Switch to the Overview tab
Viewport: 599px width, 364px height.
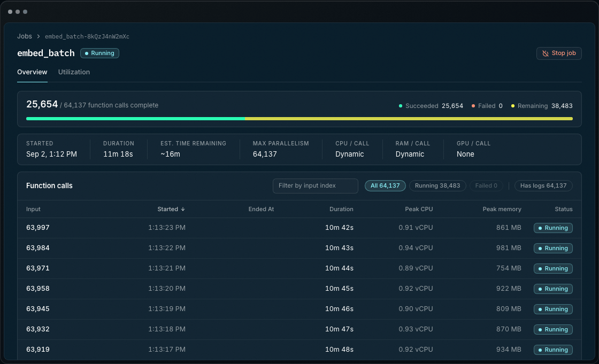(x=32, y=72)
